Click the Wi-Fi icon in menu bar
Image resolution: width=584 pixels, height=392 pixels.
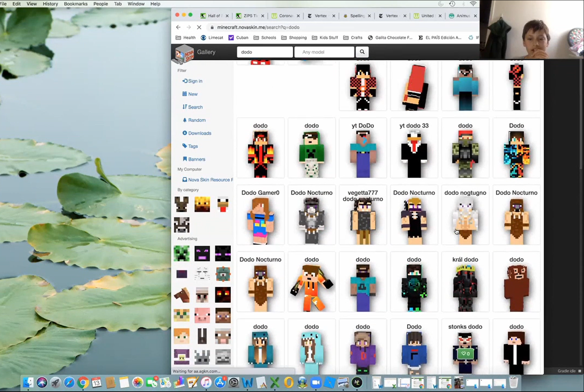point(473,4)
